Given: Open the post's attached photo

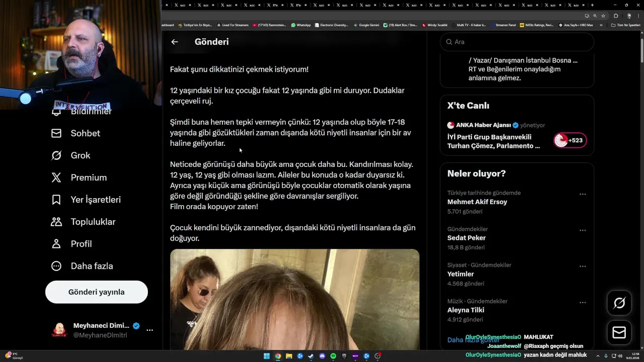Looking at the screenshot, I should [x=294, y=300].
